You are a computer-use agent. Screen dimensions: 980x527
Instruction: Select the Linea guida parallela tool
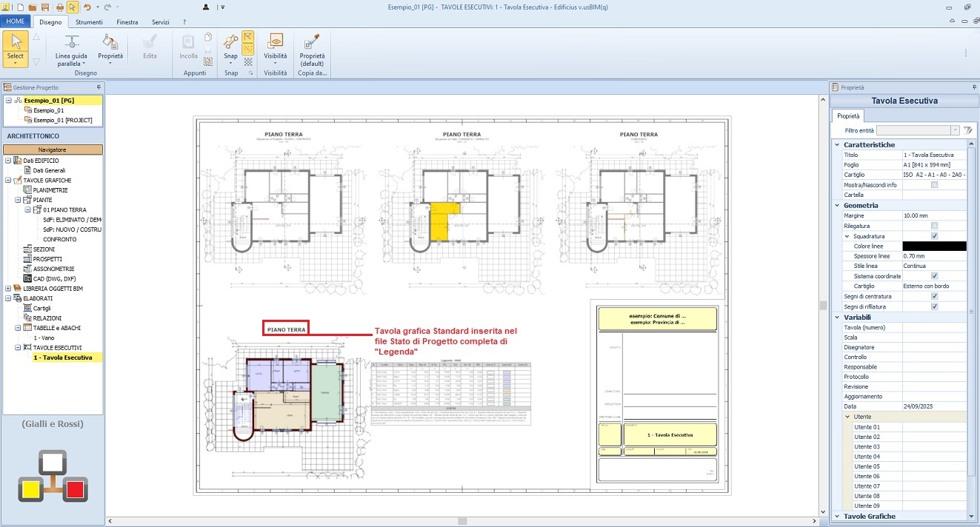71,50
